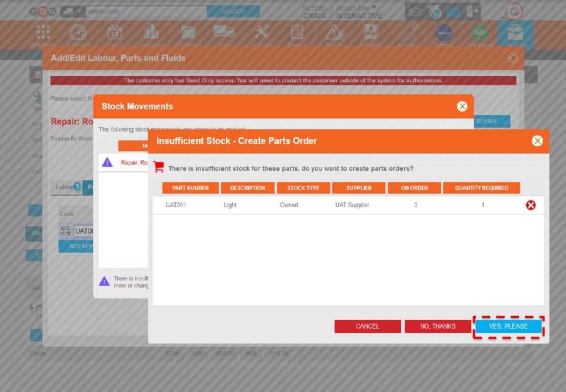Open the Dashboard module
The width and height of the screenshot is (566, 392).
79,32
